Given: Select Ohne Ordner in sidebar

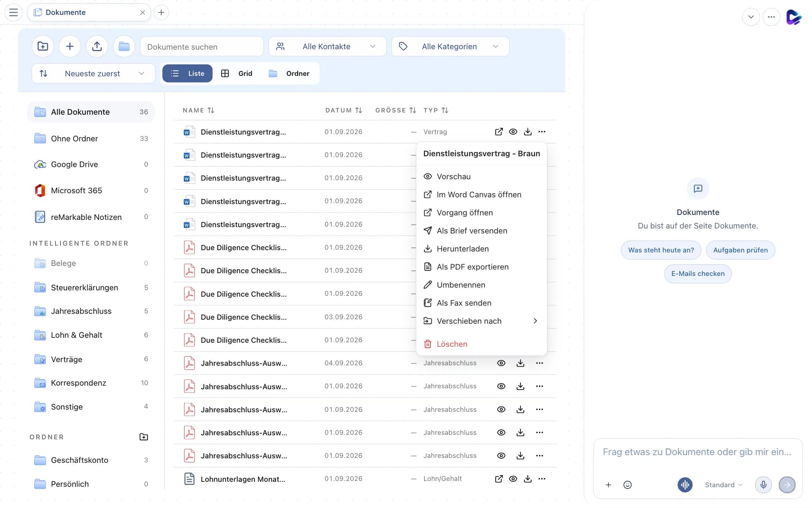Looking at the screenshot, I should pyautogui.click(x=91, y=138).
